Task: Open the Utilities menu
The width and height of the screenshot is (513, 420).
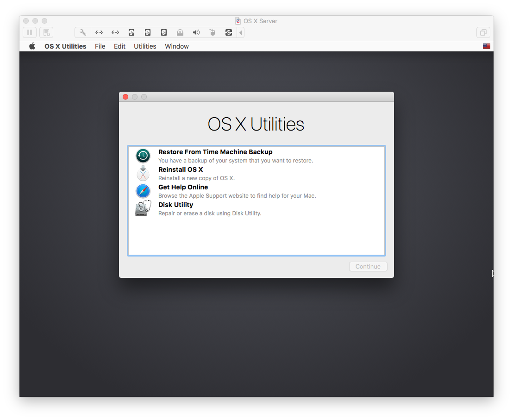Action: (x=145, y=46)
